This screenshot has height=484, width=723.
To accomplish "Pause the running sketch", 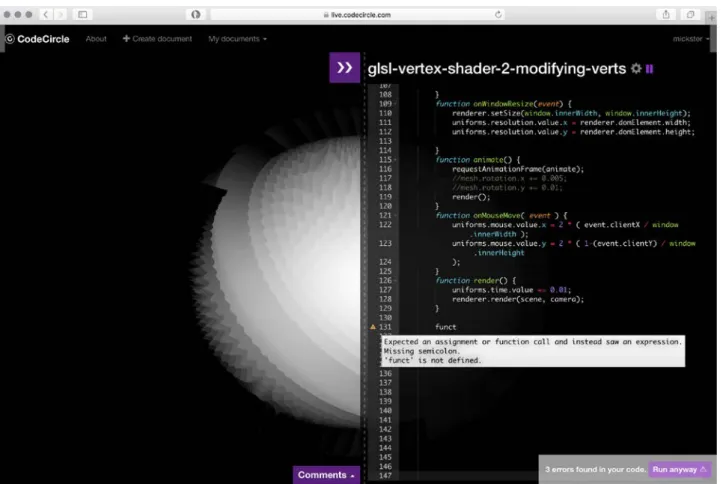I will (650, 69).
